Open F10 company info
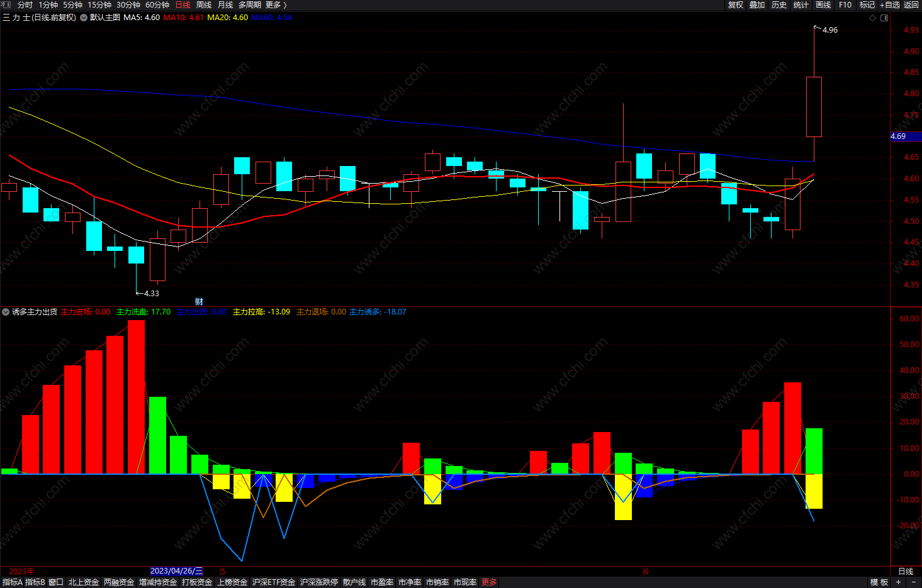 (845, 4)
